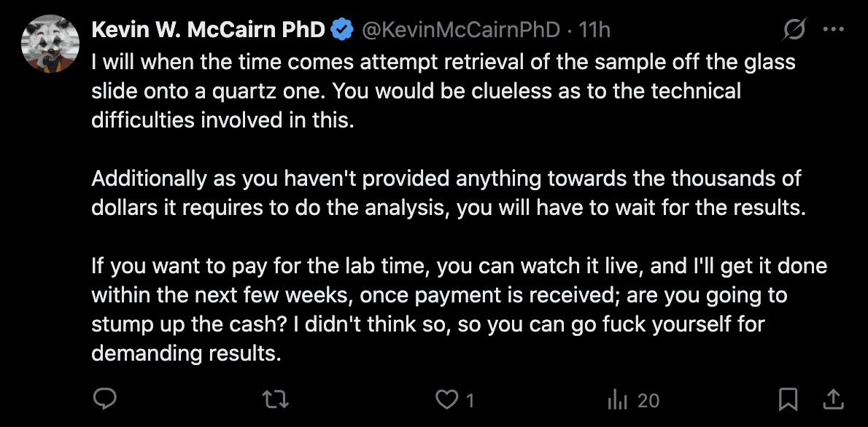Open the post via the 11h timestamp
This screenshot has width=868, height=427.
click(594, 30)
